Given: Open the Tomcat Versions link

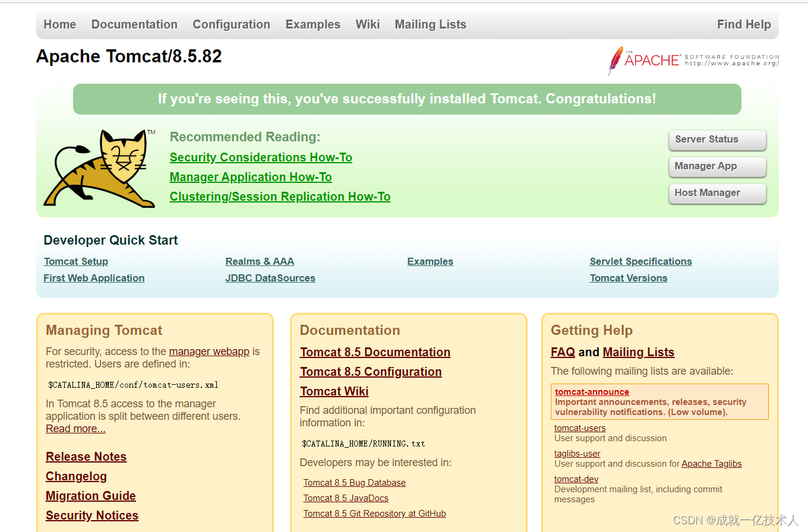Looking at the screenshot, I should click(629, 278).
